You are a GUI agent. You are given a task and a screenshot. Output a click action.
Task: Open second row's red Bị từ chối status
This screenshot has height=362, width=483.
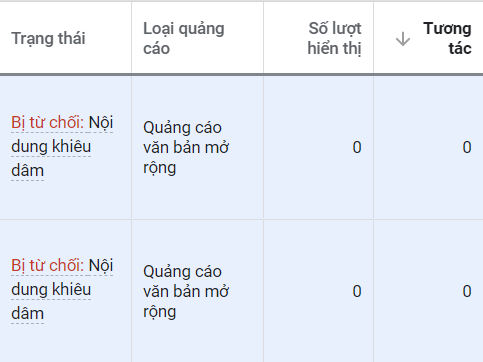[47, 266]
